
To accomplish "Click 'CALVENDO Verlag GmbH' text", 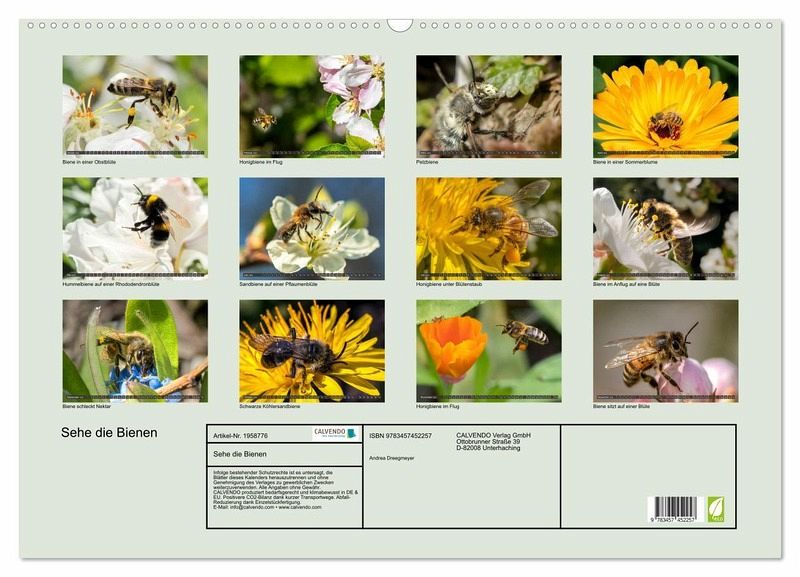I will (493, 435).
